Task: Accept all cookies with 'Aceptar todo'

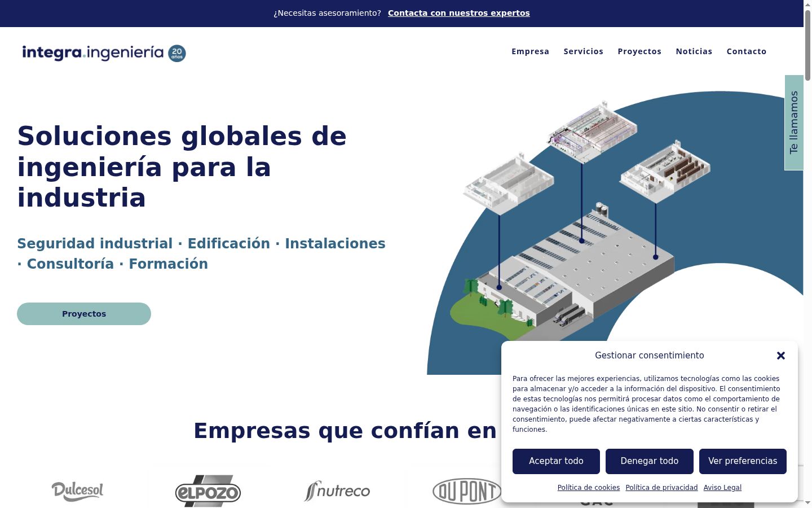Action: pos(556,461)
